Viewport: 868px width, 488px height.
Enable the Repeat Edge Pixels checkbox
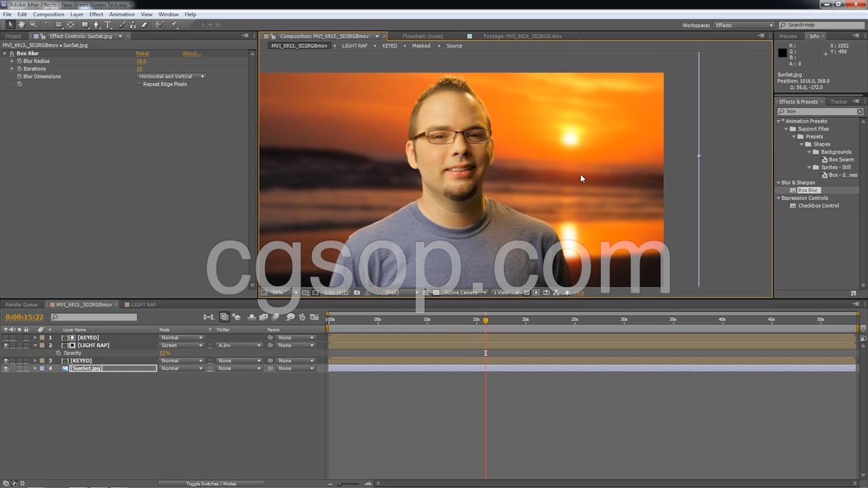(140, 84)
